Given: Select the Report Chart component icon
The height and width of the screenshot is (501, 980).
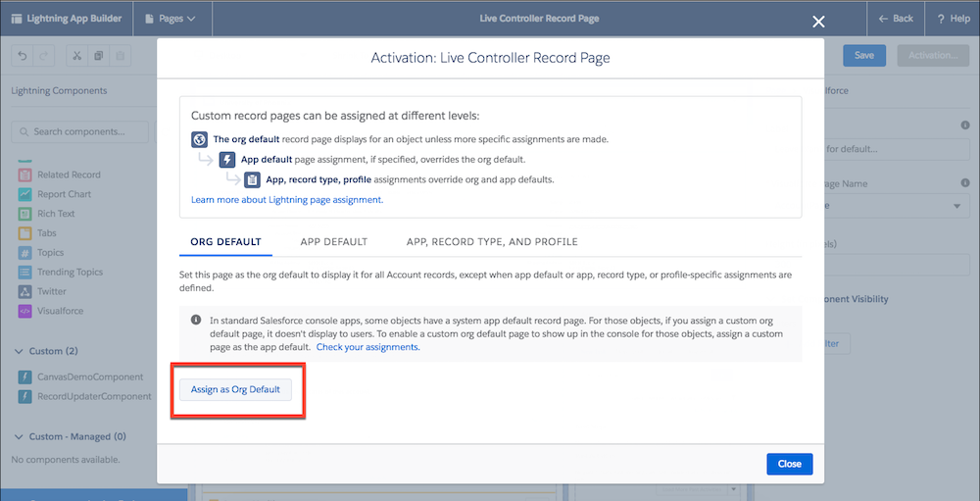Looking at the screenshot, I should click(x=25, y=194).
